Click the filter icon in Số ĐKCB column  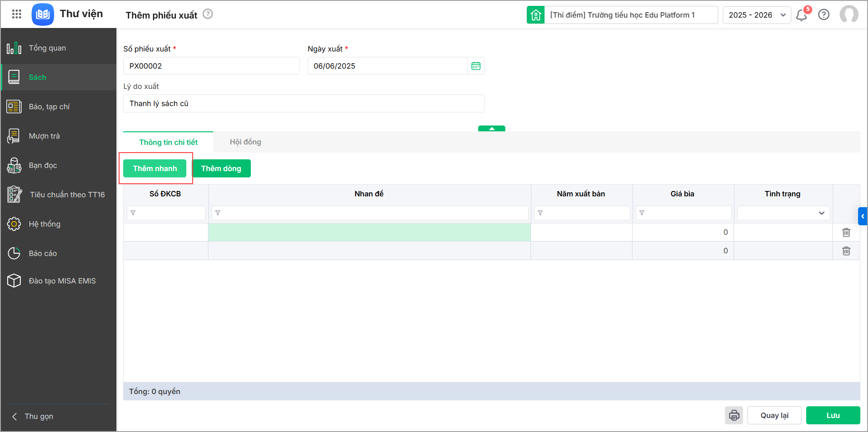(133, 213)
